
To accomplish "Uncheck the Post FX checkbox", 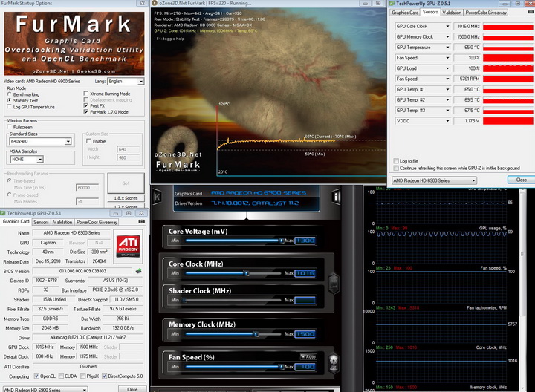I will coord(86,106).
